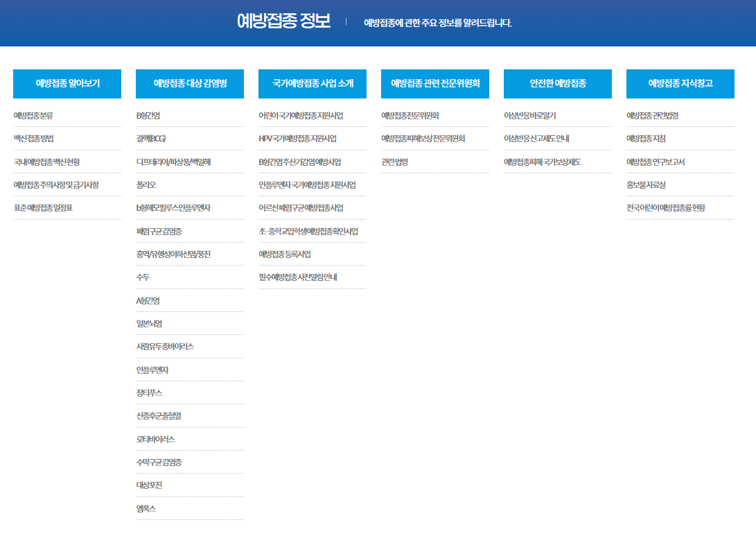Go to 국내예방접종 백신현황
The width and height of the screenshot is (756, 536).
click(x=46, y=162)
